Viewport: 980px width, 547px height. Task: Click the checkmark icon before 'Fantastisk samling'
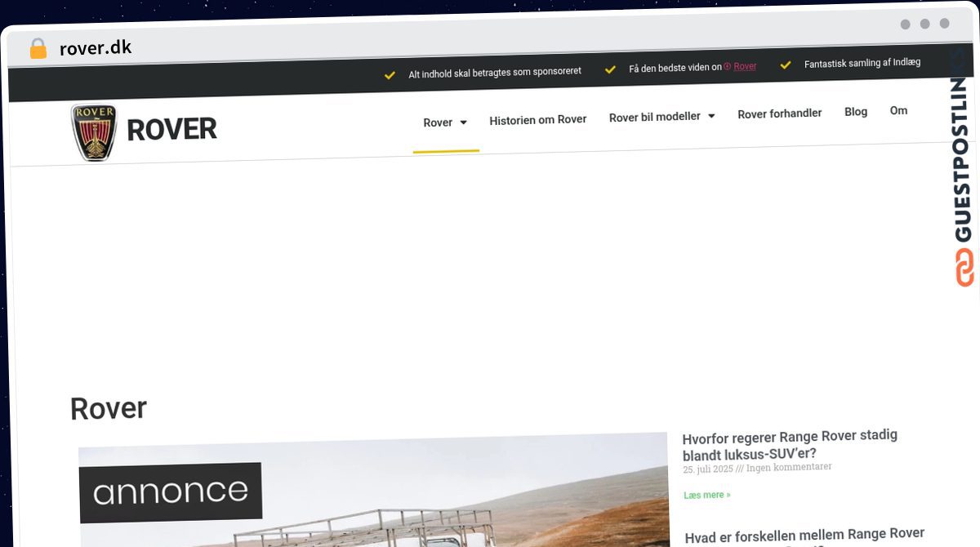pyautogui.click(x=786, y=64)
